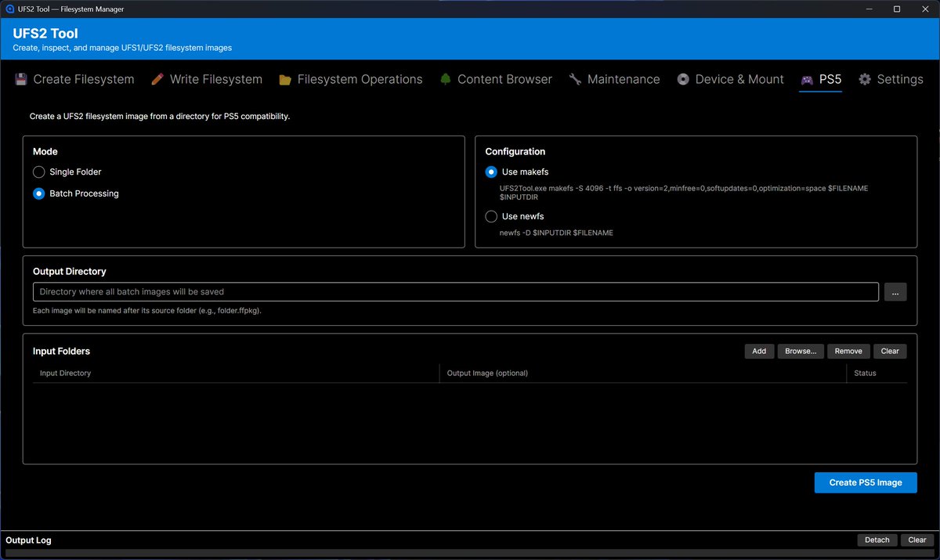Click the UFS2 Tool app icon in title bar
The height and width of the screenshot is (560, 940).
10,9
